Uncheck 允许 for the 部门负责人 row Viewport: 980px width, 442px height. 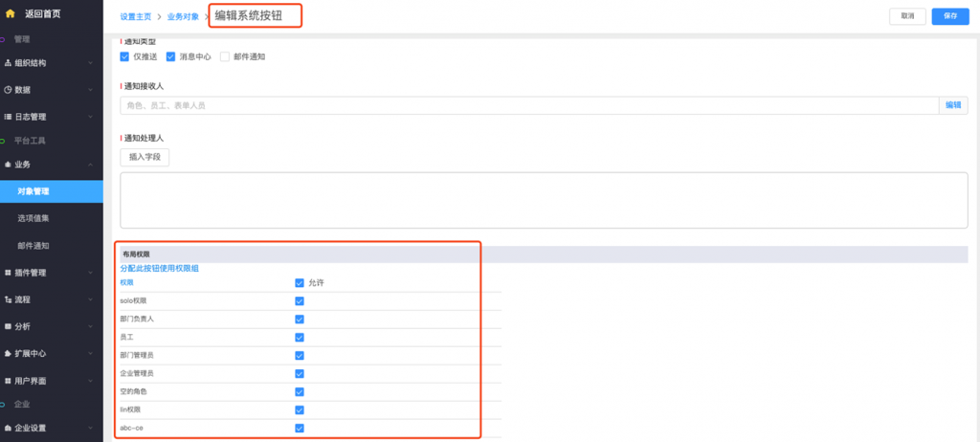tap(300, 319)
